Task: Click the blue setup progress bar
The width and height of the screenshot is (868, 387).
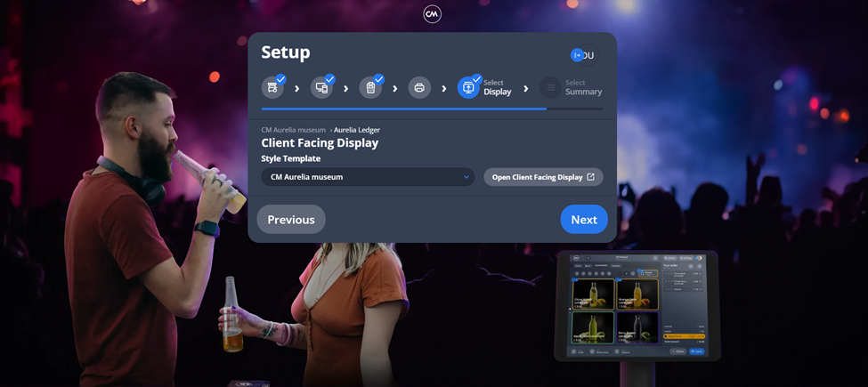Action: click(403, 109)
